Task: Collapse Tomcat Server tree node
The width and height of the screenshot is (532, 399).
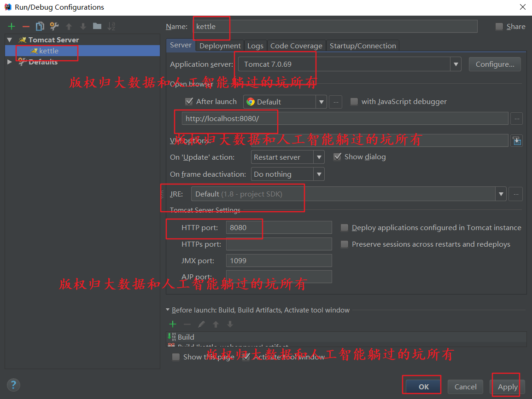Action: [10, 40]
